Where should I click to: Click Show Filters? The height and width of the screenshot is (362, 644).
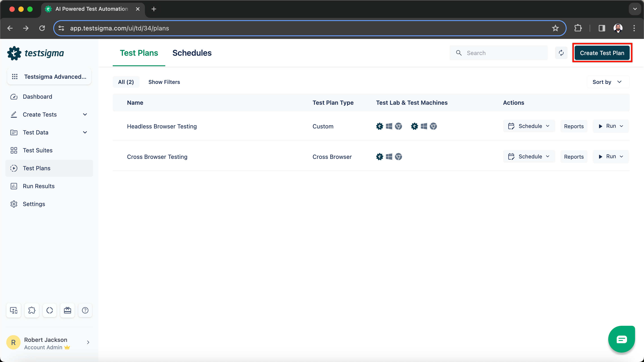click(x=164, y=82)
